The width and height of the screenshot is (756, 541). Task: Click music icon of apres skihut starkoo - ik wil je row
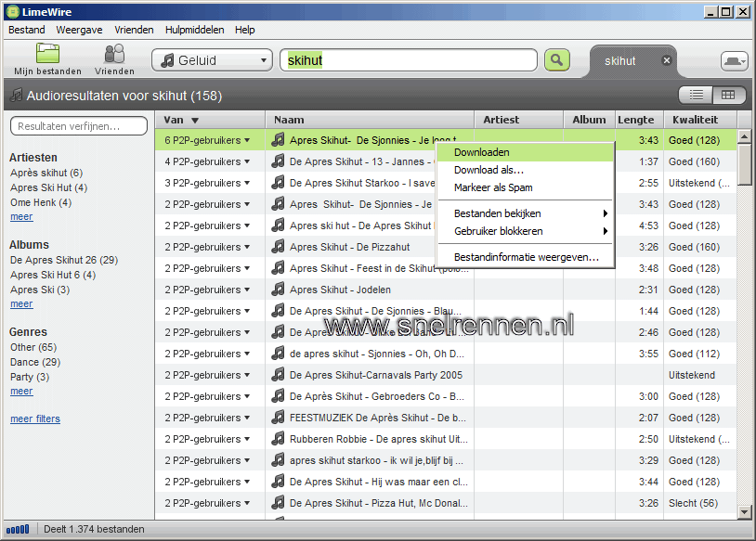pos(278,460)
